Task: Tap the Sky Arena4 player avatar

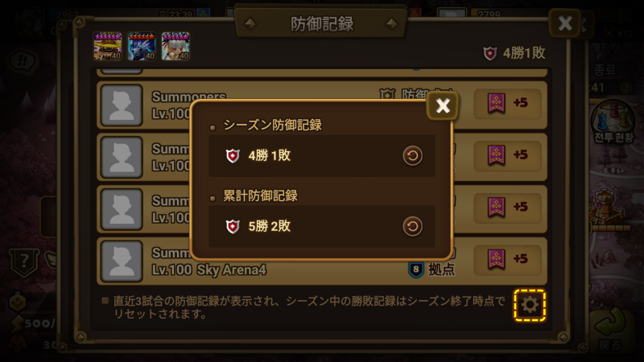Action: pos(122,261)
